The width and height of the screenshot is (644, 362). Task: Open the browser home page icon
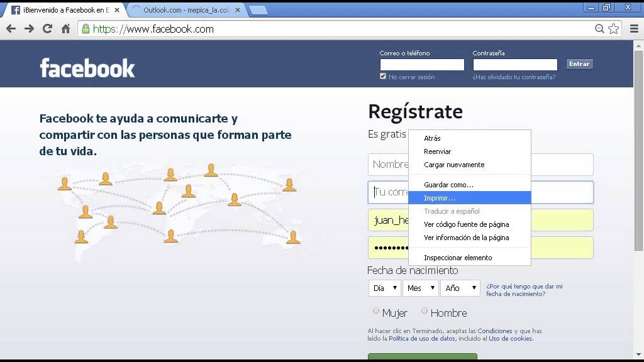pyautogui.click(x=65, y=29)
